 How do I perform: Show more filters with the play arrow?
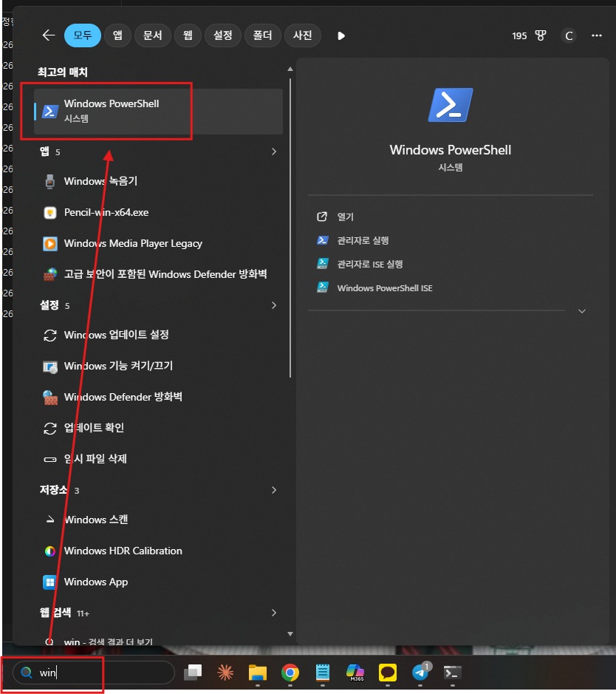(x=341, y=36)
